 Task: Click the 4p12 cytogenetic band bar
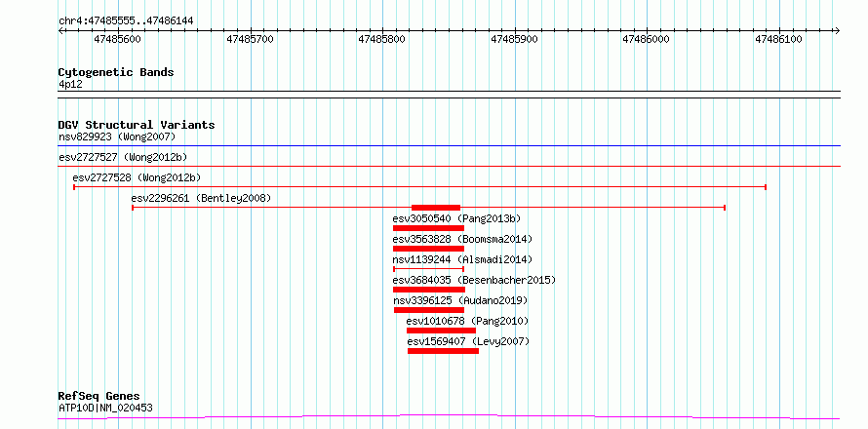(449, 95)
